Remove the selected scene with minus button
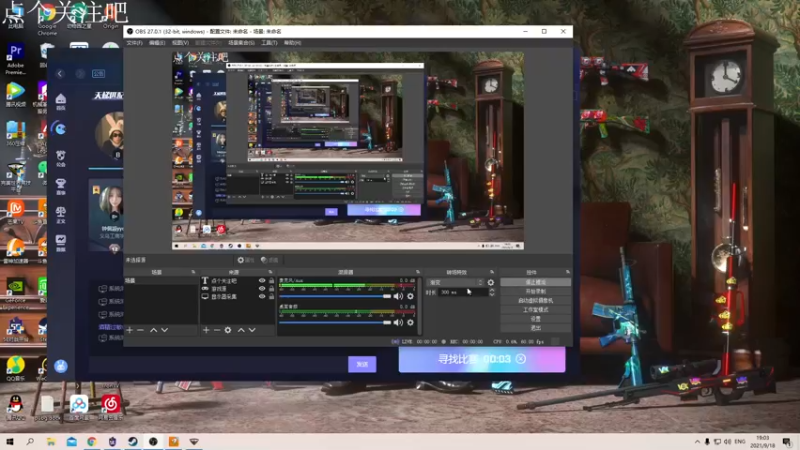 [140, 330]
